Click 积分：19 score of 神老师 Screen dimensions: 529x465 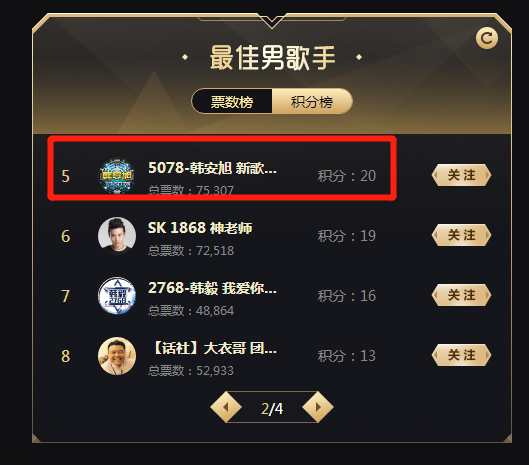[x=346, y=236]
